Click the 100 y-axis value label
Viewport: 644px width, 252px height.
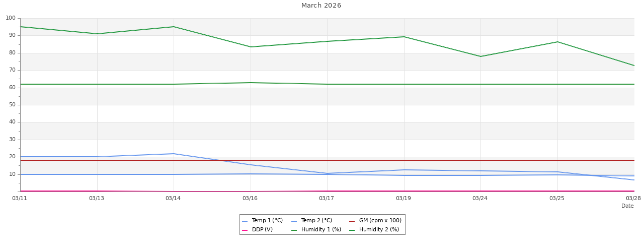click(11, 18)
